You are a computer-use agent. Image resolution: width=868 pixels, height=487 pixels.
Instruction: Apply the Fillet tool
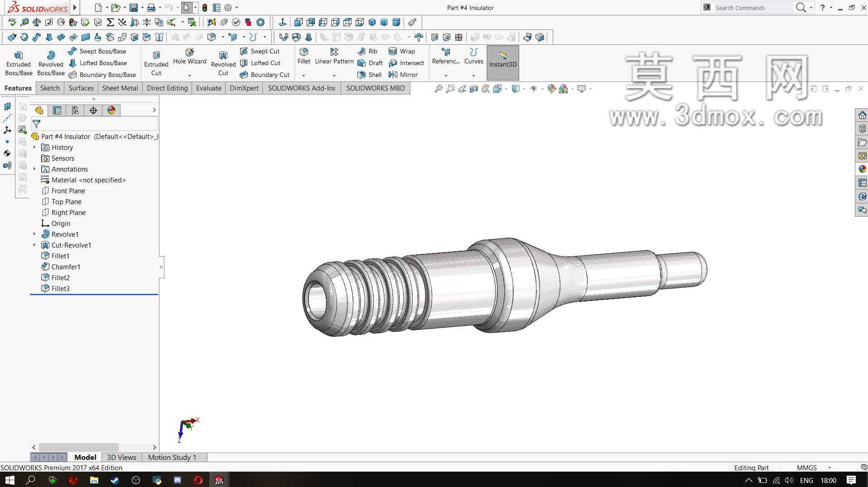point(304,57)
